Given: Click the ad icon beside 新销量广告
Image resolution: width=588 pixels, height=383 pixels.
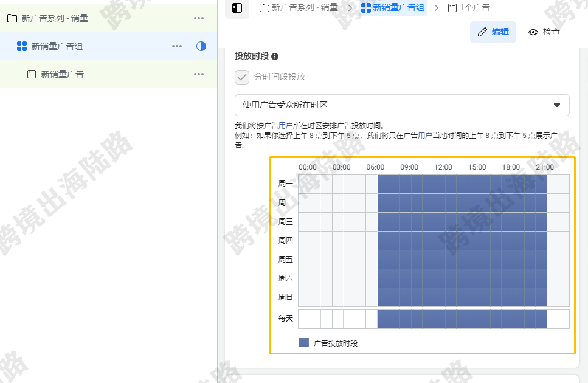Looking at the screenshot, I should 32,74.
